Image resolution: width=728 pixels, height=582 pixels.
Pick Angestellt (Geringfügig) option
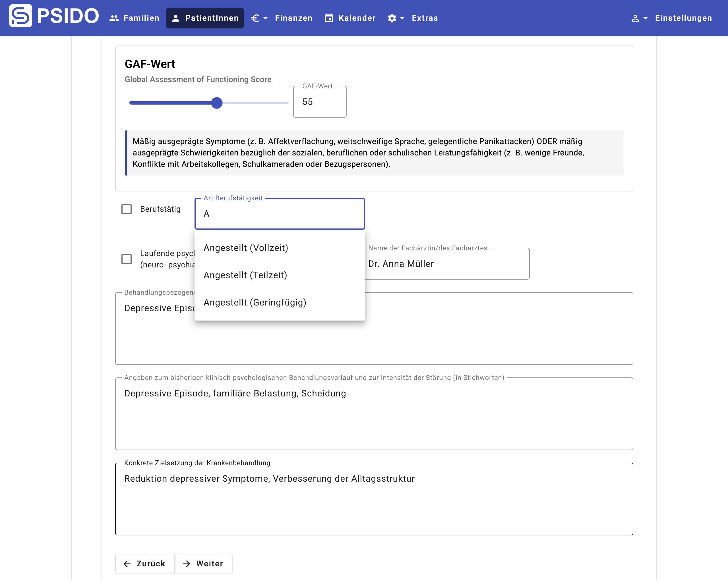(x=255, y=302)
